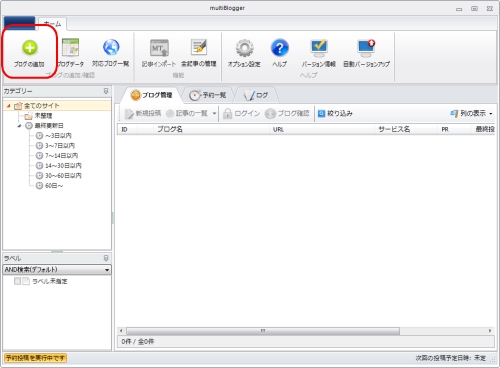
Task: Click the 予約投稿を実行中です status indicator
Action: coord(35,358)
